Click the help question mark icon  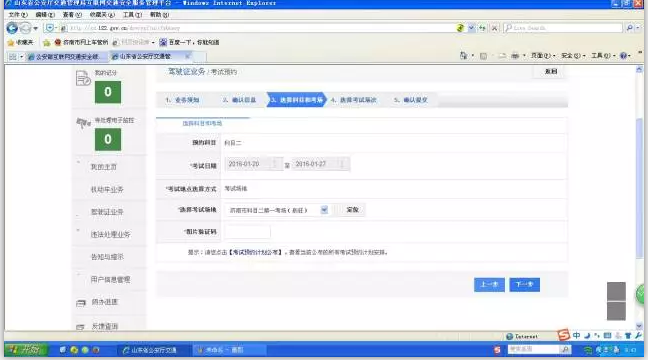coord(623,55)
